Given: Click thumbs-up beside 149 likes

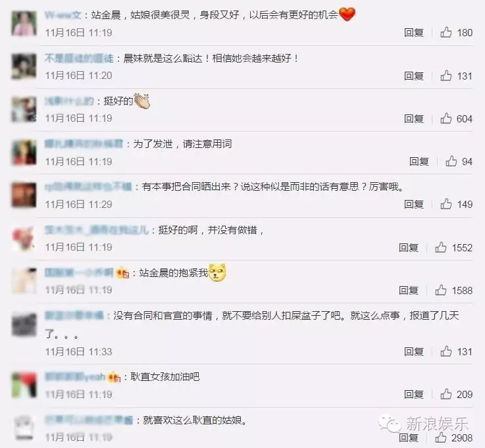Looking at the screenshot, I should [446, 204].
